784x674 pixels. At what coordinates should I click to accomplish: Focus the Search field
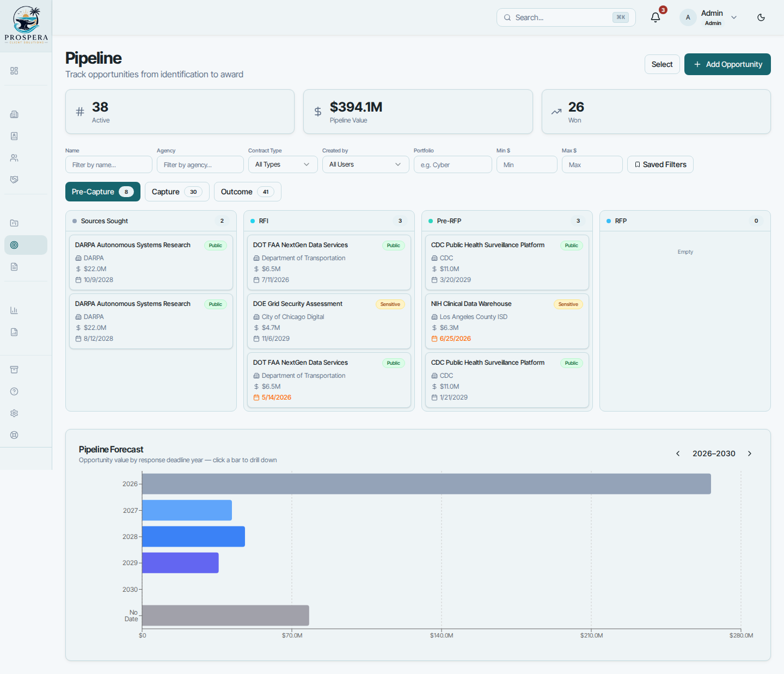[x=566, y=17]
